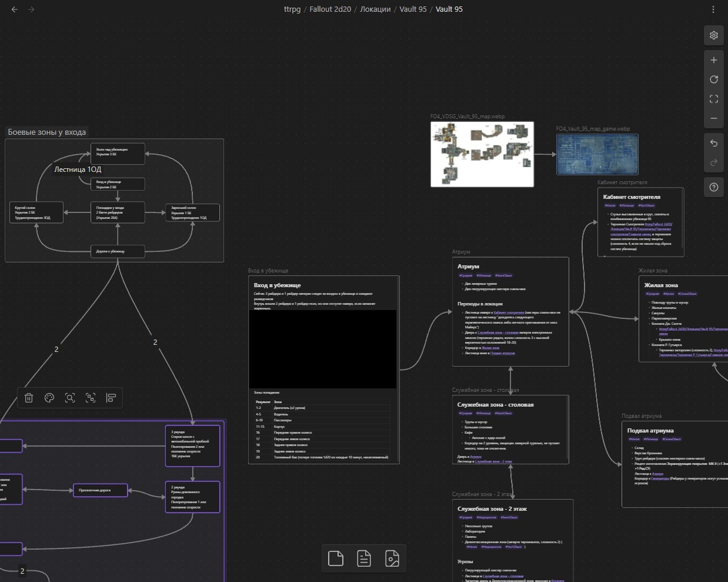728x582 pixels.
Task: Follow Служебная зона - 2 этаж link
Action: [493, 461]
